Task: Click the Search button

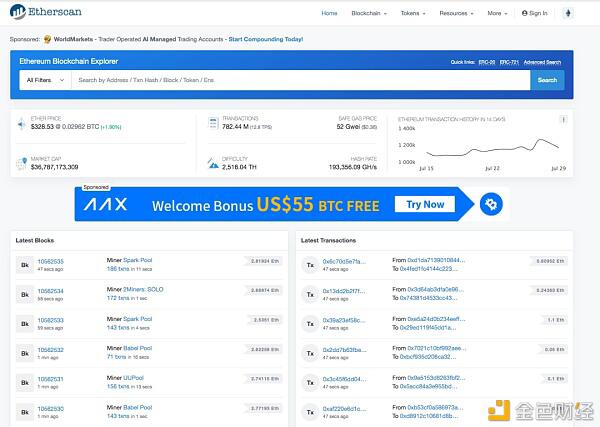Action: (547, 80)
